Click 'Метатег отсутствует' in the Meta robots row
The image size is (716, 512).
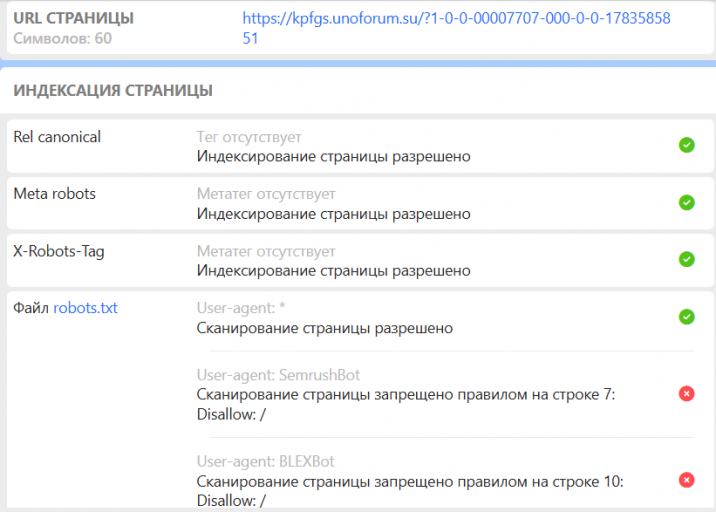click(266, 194)
